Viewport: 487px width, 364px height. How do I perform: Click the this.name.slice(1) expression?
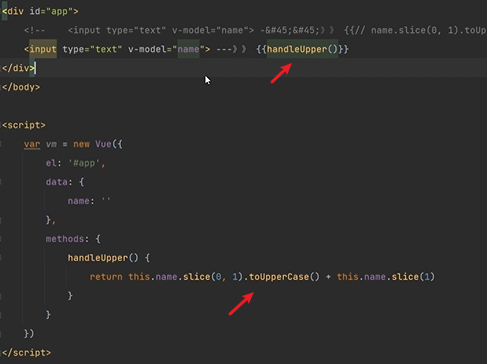386,277
